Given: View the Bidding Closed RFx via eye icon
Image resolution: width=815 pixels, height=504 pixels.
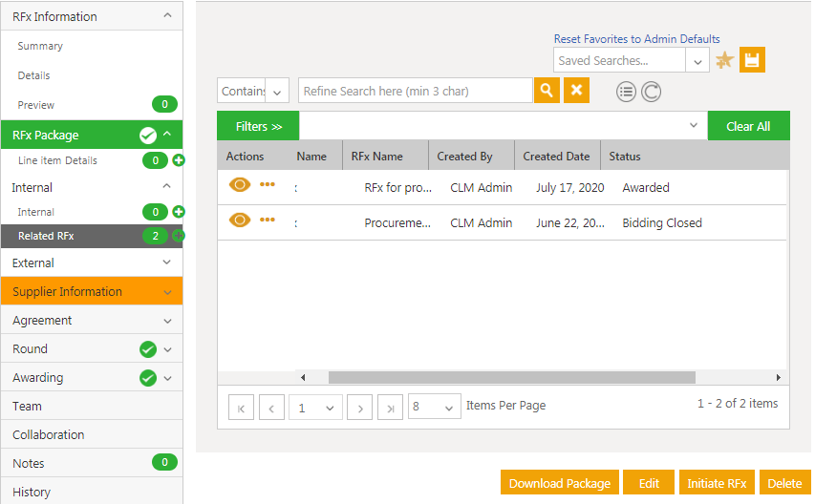Looking at the screenshot, I should [239, 220].
